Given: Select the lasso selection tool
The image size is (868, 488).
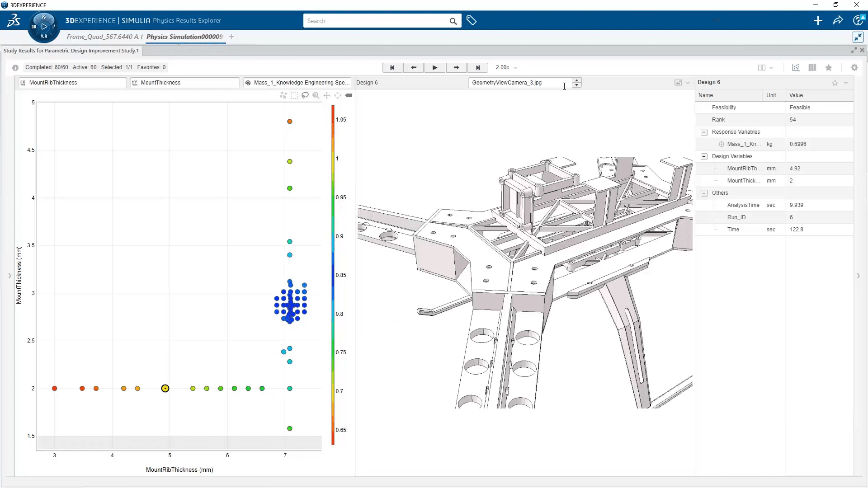Looking at the screenshot, I should (x=305, y=95).
